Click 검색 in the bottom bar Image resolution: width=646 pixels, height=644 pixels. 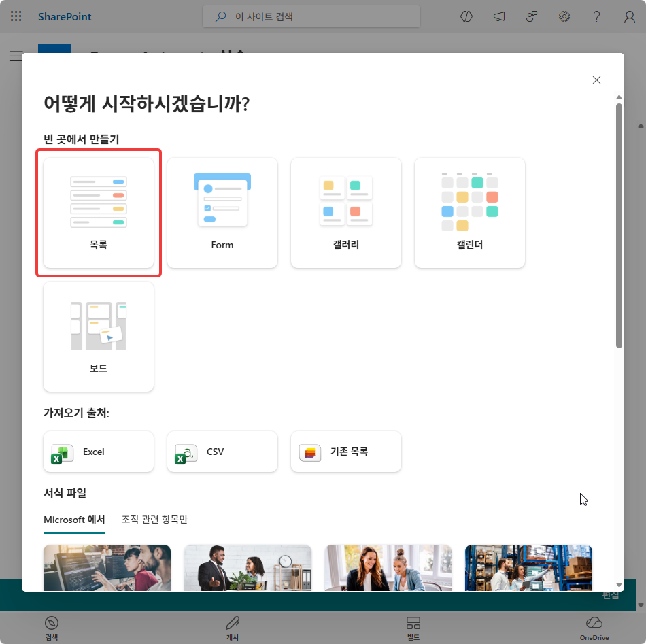pyautogui.click(x=52, y=628)
